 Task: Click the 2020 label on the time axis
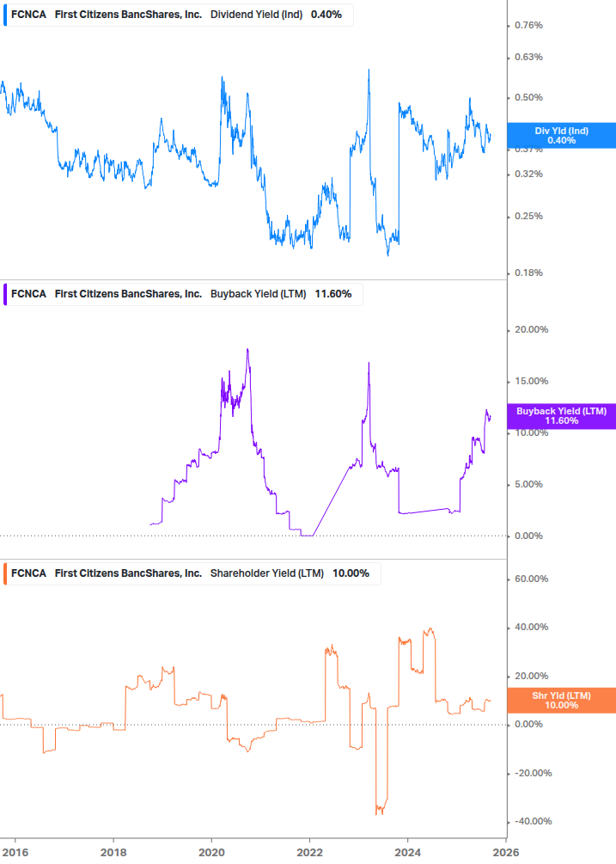coord(211,853)
